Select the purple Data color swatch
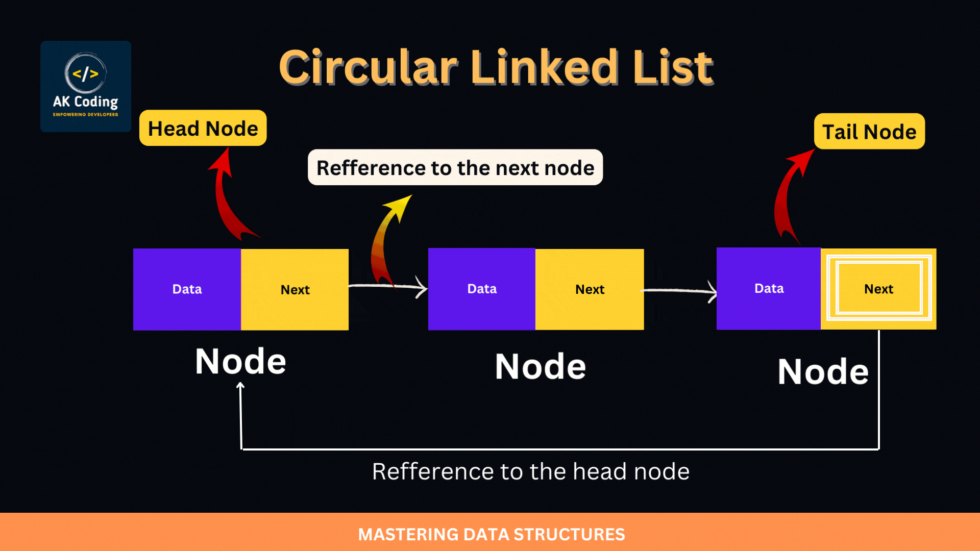This screenshot has width=980, height=551. (187, 289)
